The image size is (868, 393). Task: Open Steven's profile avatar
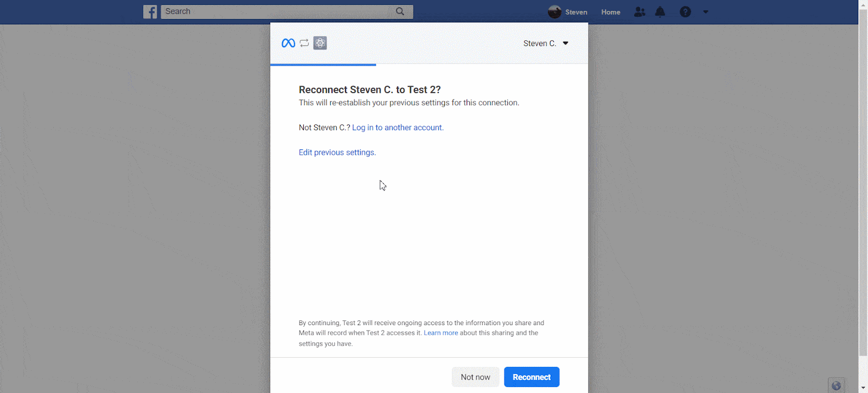click(x=554, y=11)
